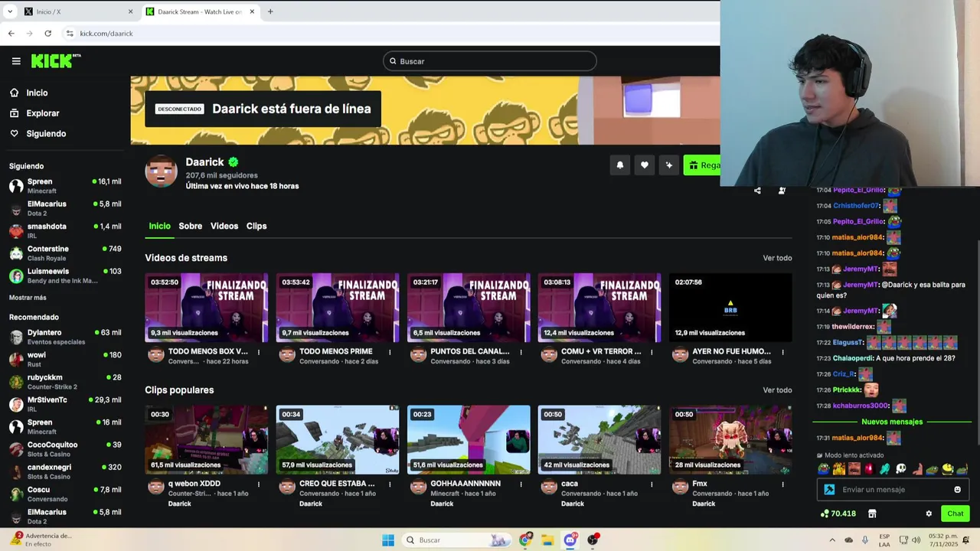Click Nuevos mensajes divider in chat
This screenshot has height=551, width=980.
point(892,422)
